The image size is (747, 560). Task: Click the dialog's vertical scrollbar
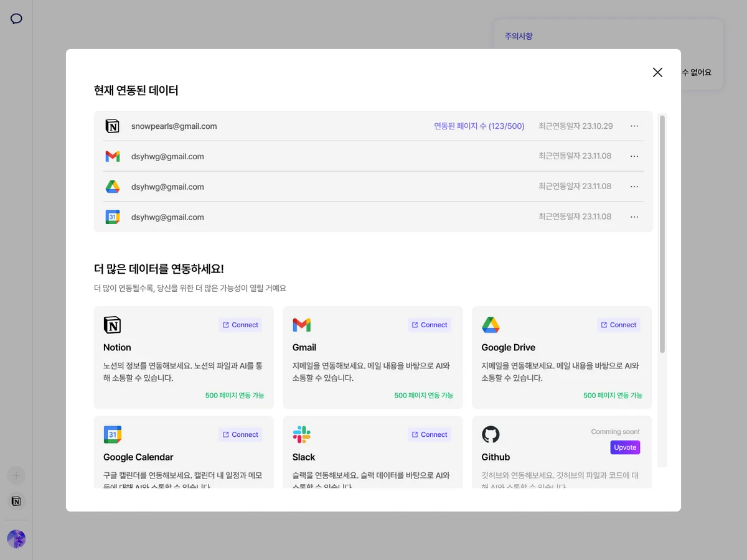pyautogui.click(x=662, y=233)
